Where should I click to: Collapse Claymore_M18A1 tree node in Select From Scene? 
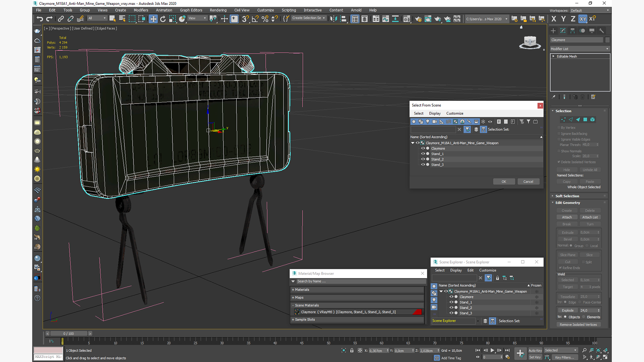pos(413,143)
